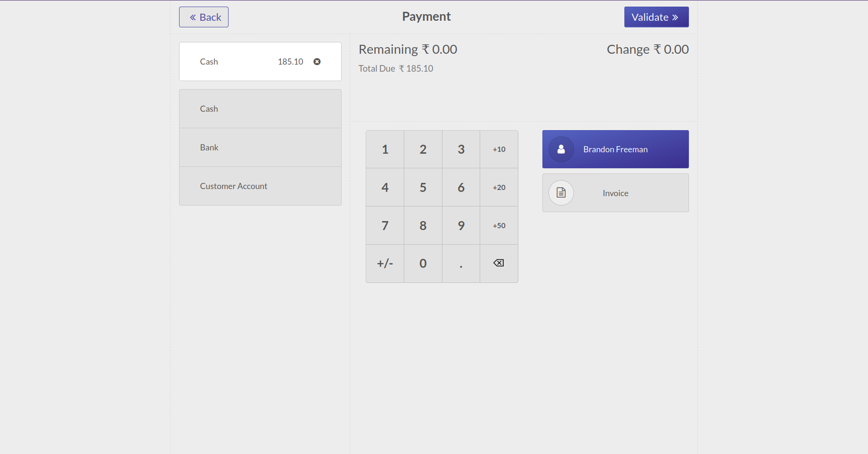Add 50 with the +50 key
868x454 pixels.
[x=499, y=225]
